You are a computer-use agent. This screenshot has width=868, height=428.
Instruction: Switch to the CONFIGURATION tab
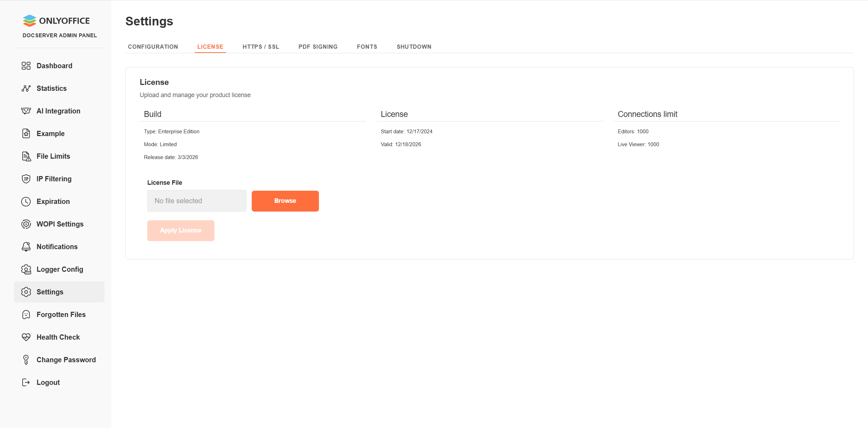pyautogui.click(x=153, y=46)
